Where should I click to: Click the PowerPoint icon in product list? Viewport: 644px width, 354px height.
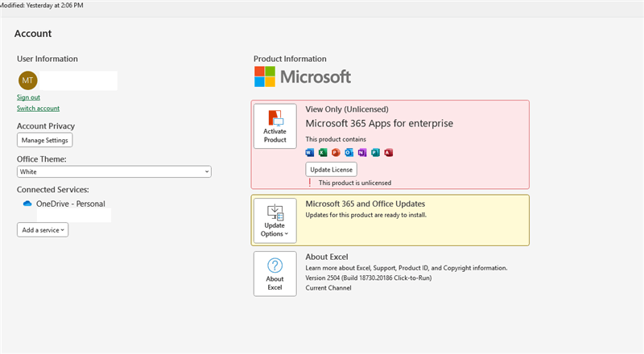336,153
